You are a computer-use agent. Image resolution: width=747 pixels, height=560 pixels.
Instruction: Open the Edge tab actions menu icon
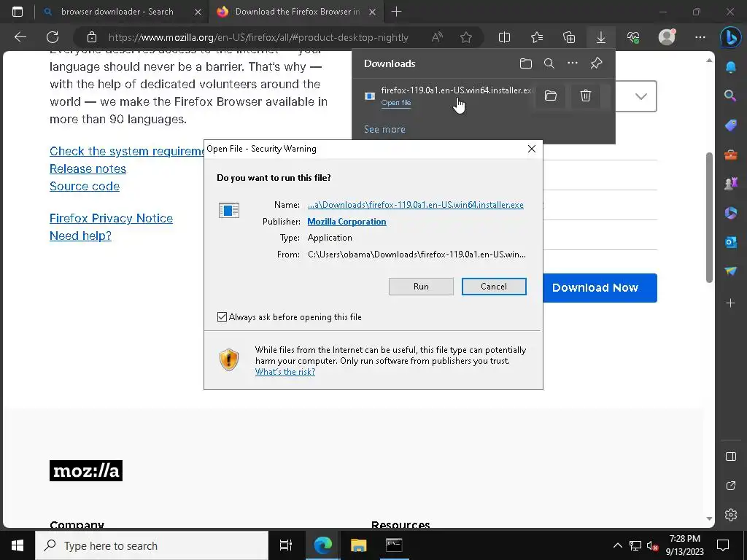(18, 12)
